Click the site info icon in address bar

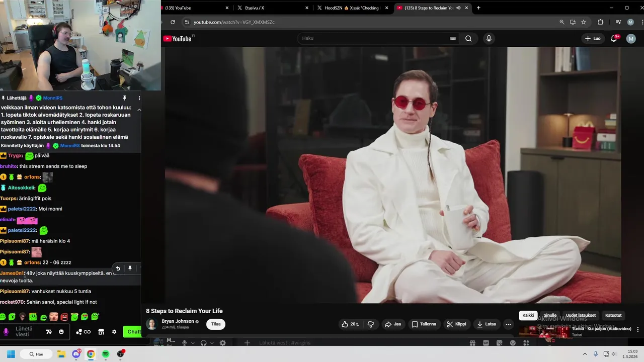pos(187,22)
